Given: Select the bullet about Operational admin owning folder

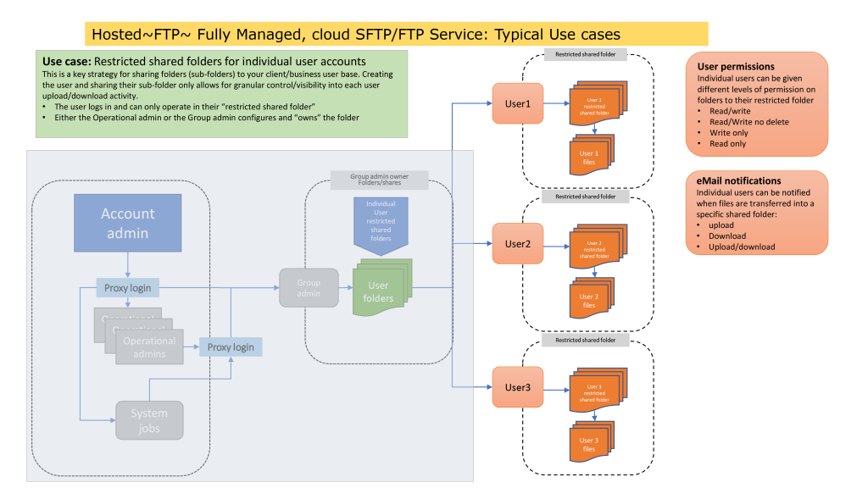Looking at the screenshot, I should [201, 117].
